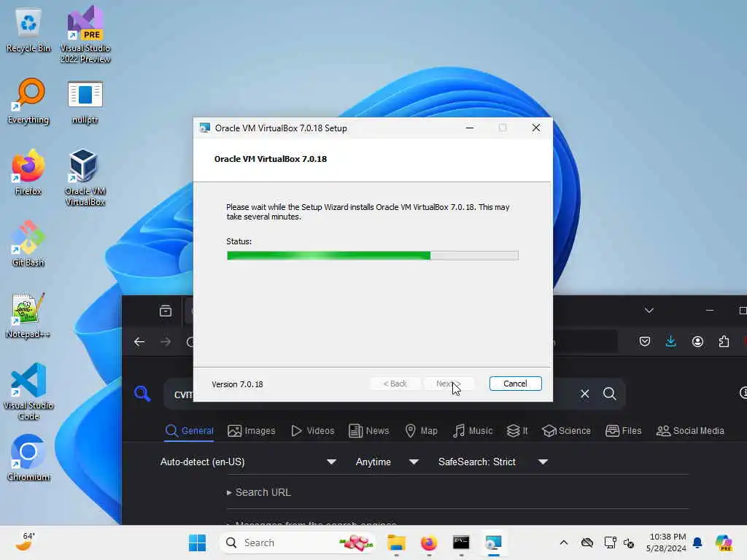
Task: Click the Next button in setup wizard
Action: [x=449, y=384]
